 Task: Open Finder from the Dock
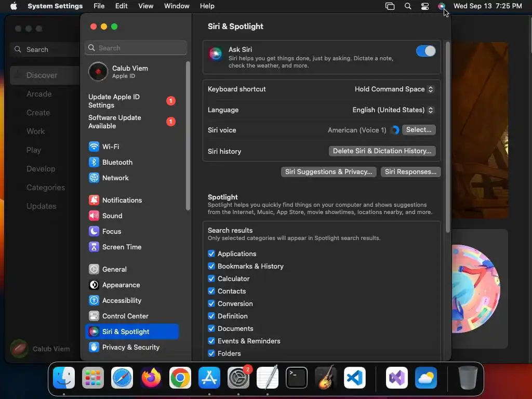tap(64, 378)
